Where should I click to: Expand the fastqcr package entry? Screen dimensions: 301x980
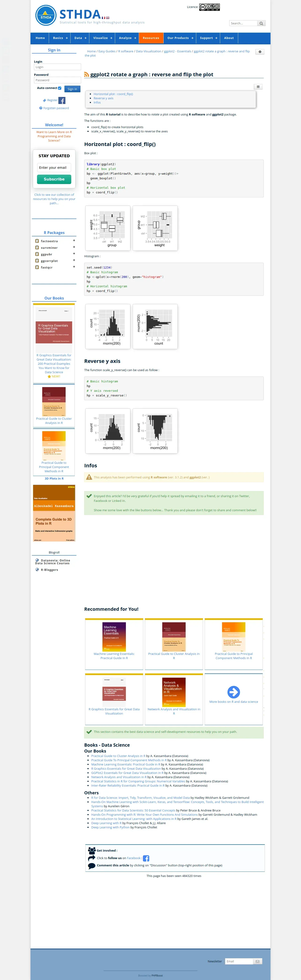[x=74, y=267]
